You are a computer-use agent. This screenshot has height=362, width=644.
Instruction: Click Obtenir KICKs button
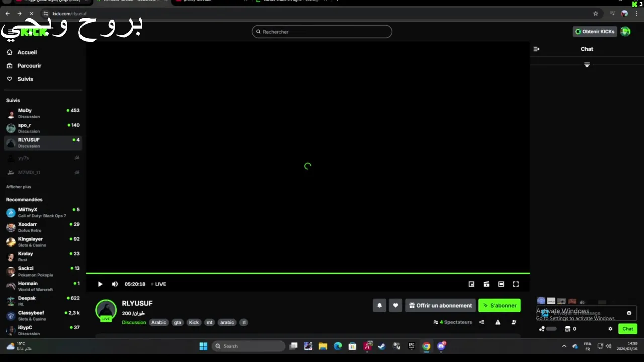pyautogui.click(x=595, y=32)
